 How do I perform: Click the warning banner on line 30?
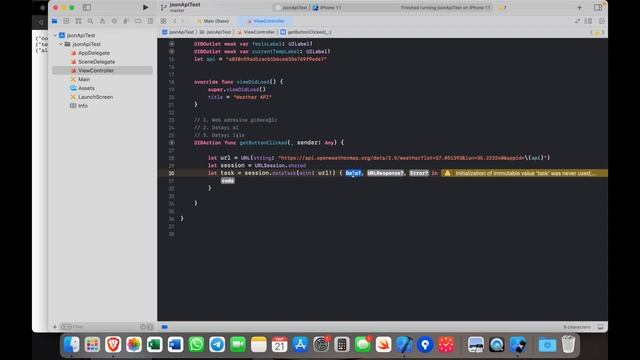point(524,173)
